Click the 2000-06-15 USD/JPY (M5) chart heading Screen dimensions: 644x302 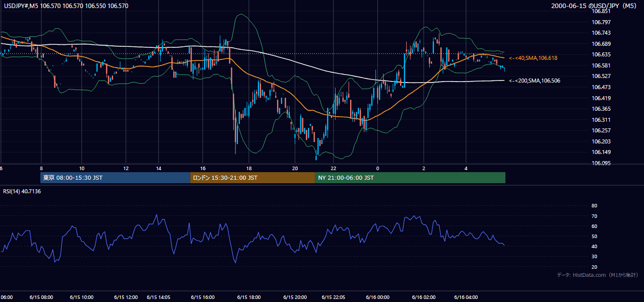595,6
